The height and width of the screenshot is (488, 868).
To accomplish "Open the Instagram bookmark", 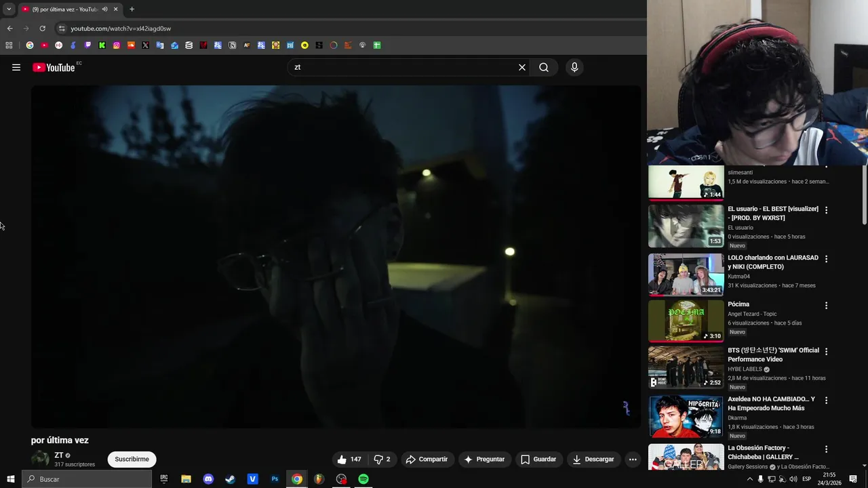I will click(117, 45).
